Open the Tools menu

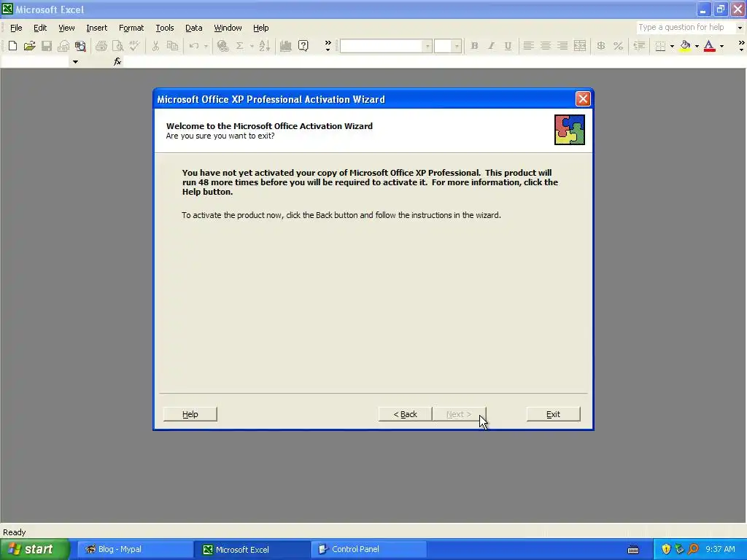pyautogui.click(x=165, y=28)
